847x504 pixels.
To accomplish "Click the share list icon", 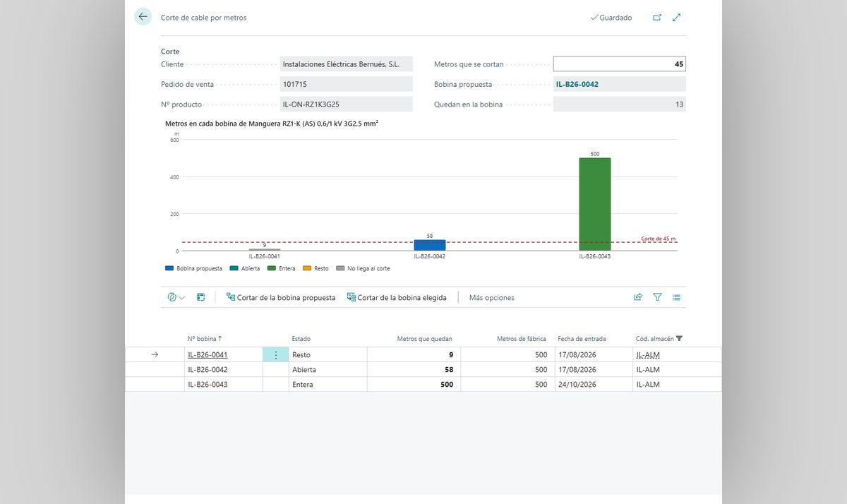I will pyautogui.click(x=638, y=298).
